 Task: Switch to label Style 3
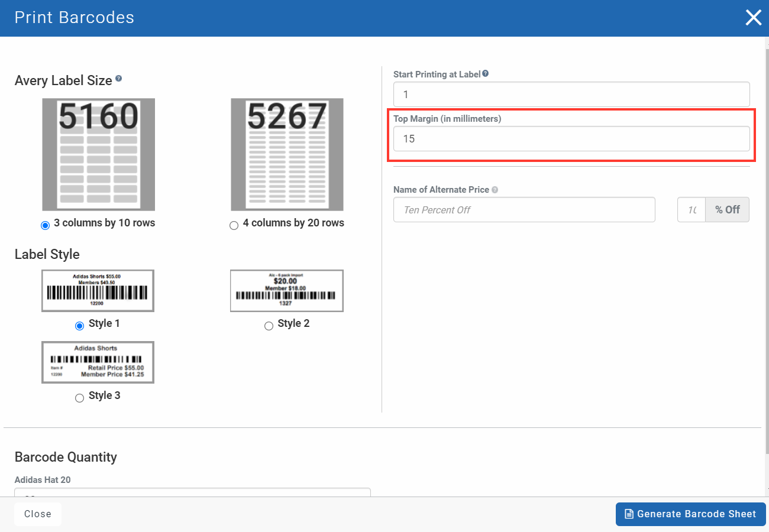pos(79,398)
